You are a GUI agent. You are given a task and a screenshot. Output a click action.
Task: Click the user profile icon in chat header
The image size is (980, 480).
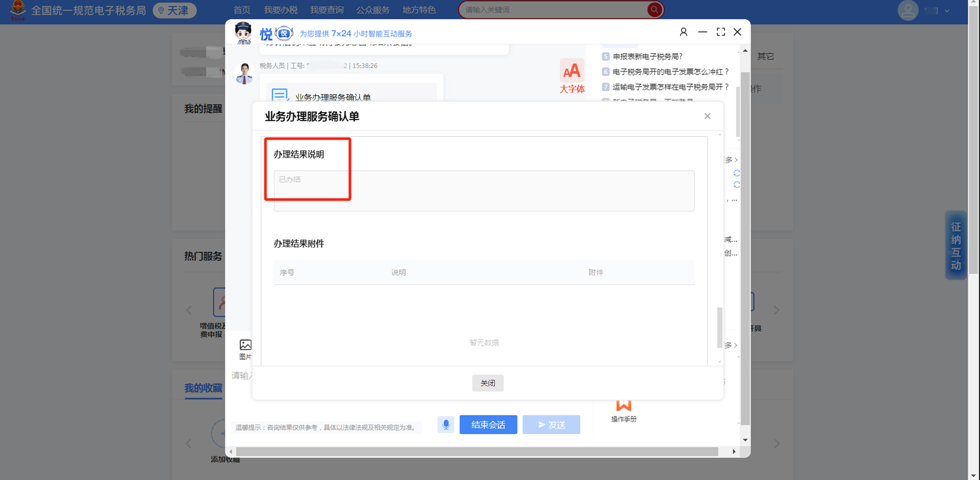[x=683, y=32]
